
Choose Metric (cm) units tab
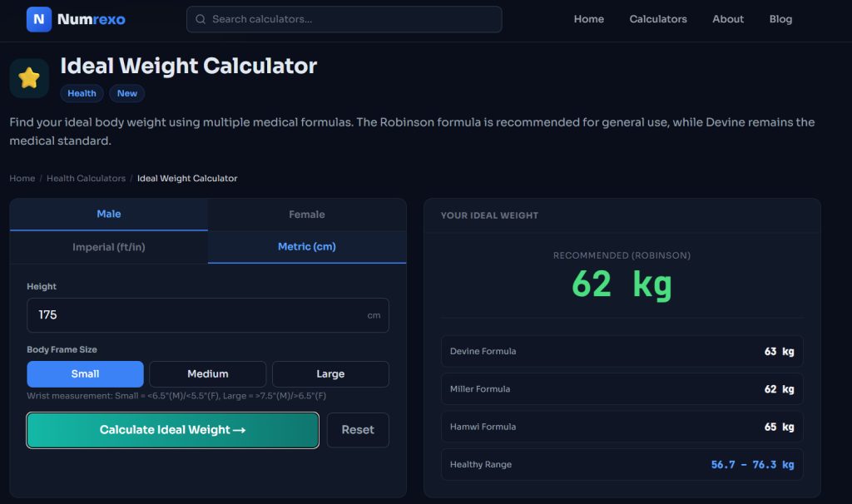coord(307,247)
